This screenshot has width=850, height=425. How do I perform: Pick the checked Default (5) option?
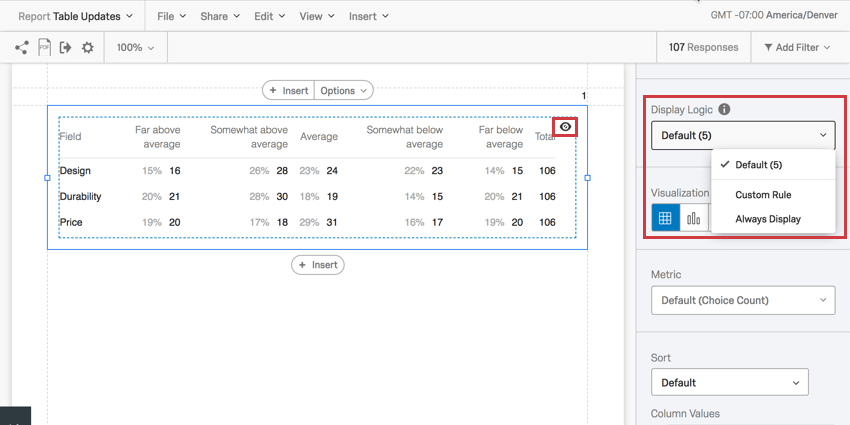(x=760, y=165)
